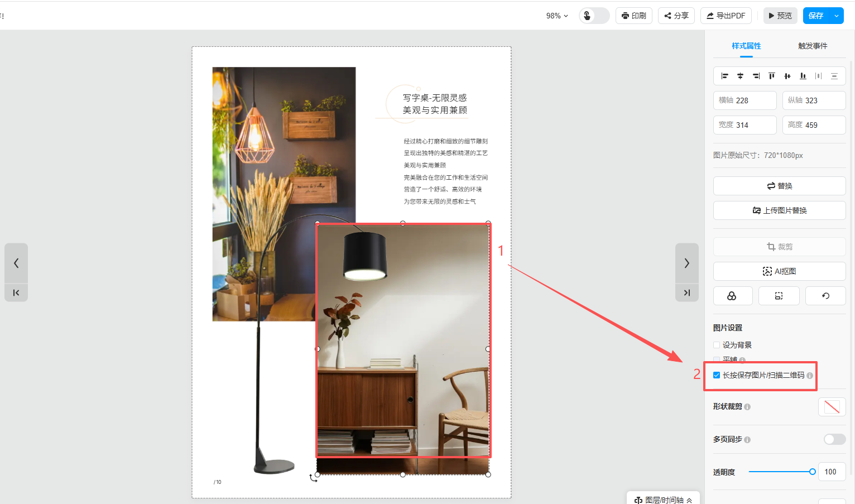Uncheck 长按保存图片/扫描二维码 option
The image size is (855, 504).
coord(717,375)
